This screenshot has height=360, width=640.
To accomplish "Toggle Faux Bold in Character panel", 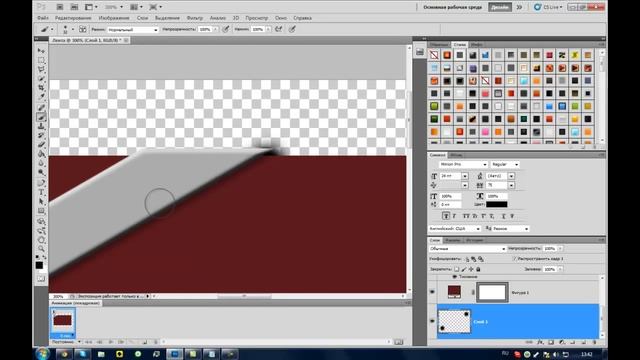I will 446,216.
